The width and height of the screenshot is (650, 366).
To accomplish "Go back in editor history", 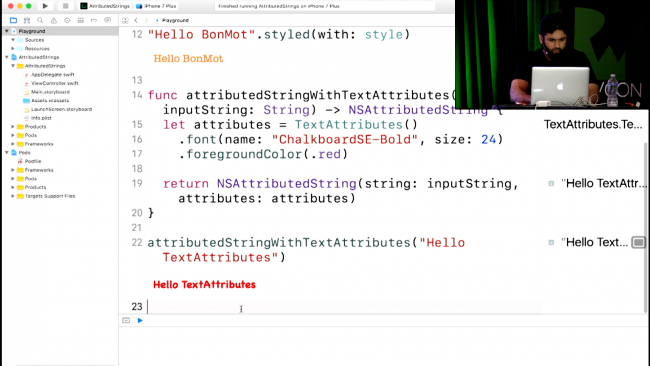I will [136, 20].
